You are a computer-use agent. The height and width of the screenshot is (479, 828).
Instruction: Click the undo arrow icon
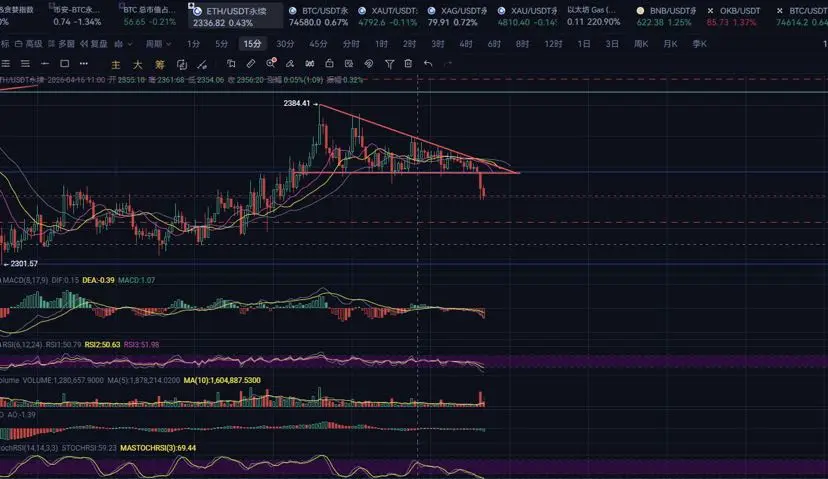coord(428,64)
